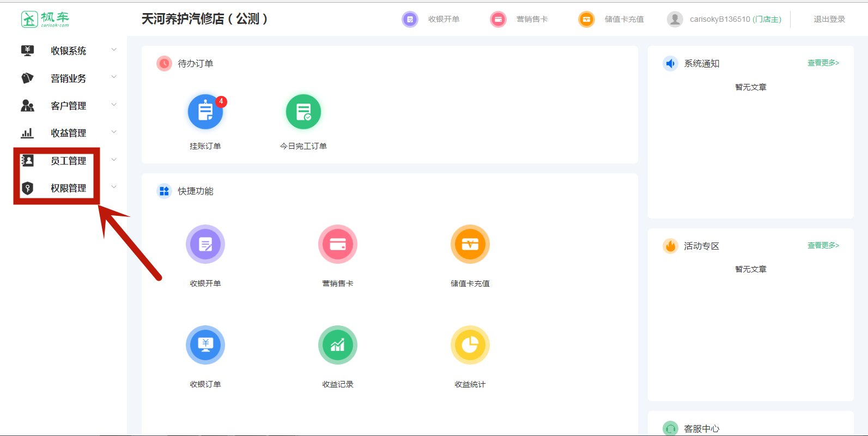The image size is (868, 436).
Task: Click the 枫车 logo in top-left corner
Action: (x=45, y=19)
